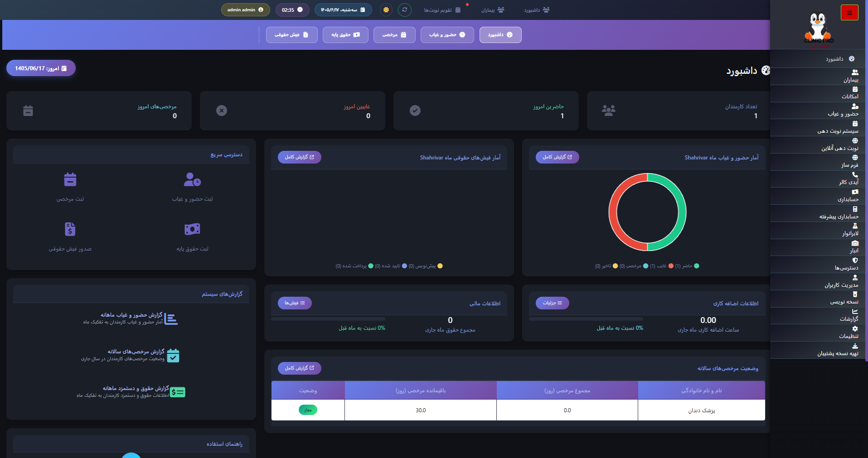Click ثبت حقوق پایه money icon
The height and width of the screenshot is (458, 868).
pos(192,229)
